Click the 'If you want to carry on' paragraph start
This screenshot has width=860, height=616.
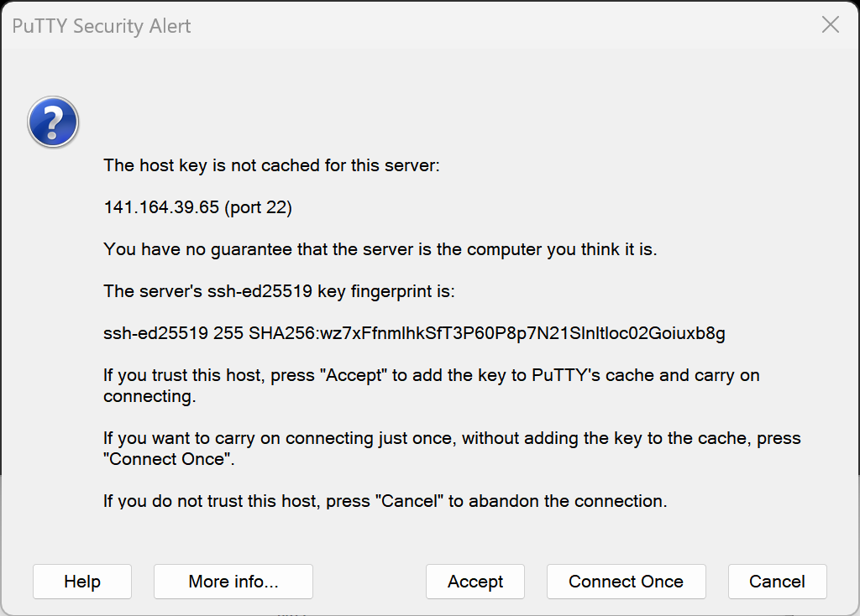click(193, 438)
